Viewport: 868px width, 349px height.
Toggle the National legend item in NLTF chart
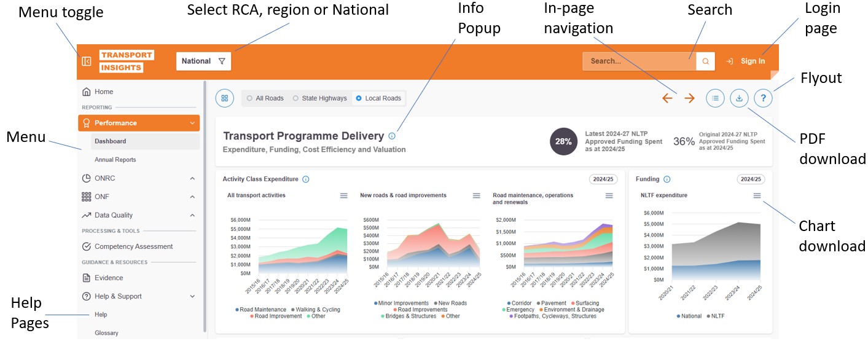(x=690, y=316)
